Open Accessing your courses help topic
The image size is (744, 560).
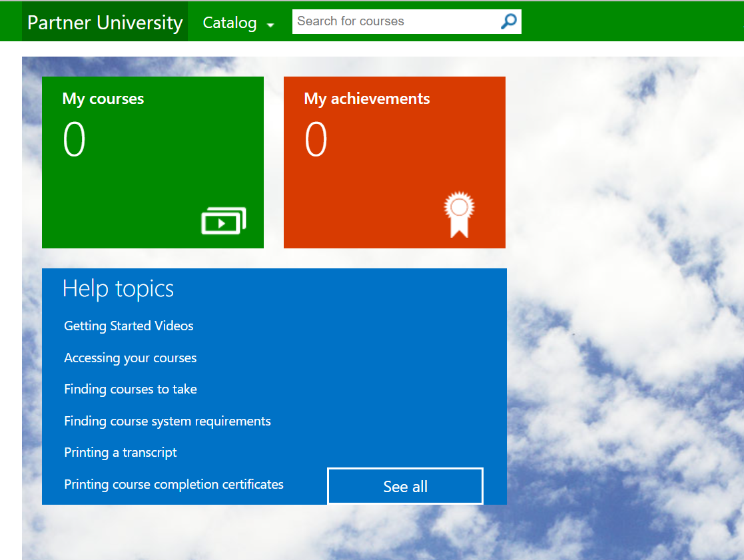130,358
